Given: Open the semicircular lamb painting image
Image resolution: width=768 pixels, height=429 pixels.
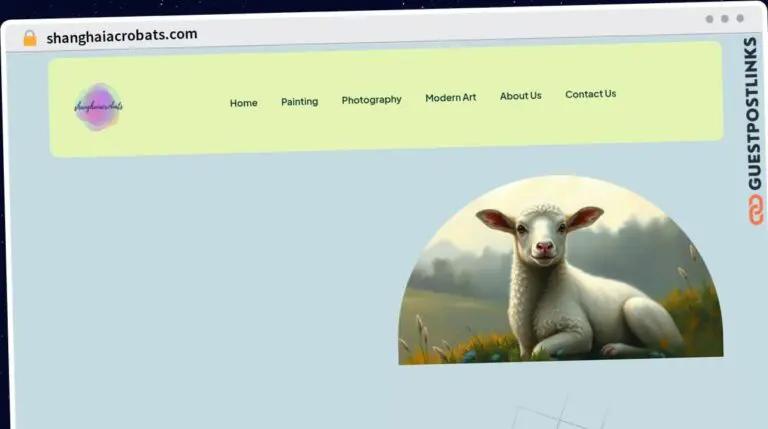Looking at the screenshot, I should pyautogui.click(x=560, y=270).
